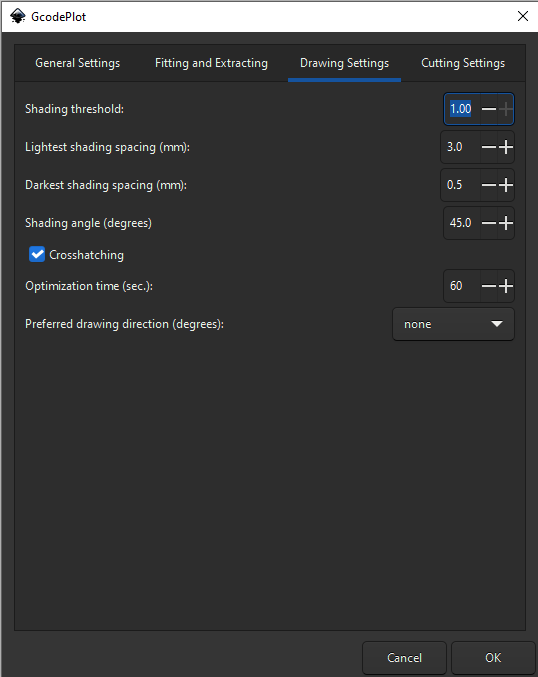The image size is (538, 677).
Task: Uncheck the Crosshatching checkbox
Action: click(x=37, y=254)
